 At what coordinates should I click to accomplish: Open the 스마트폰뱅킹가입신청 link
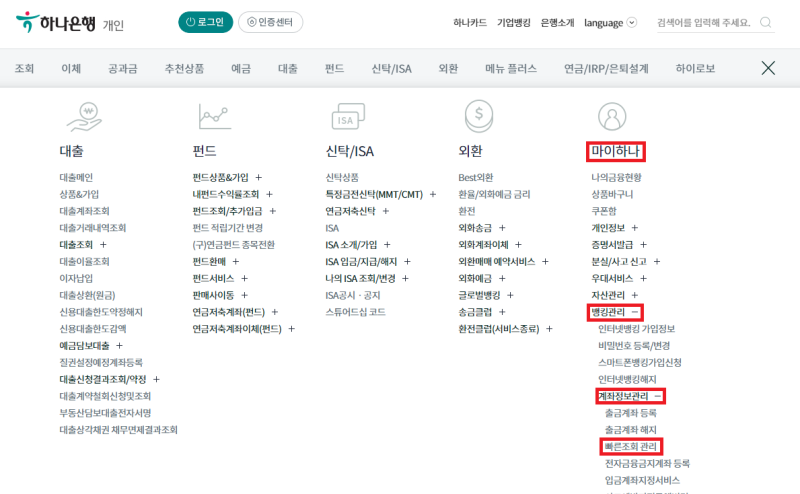point(640,362)
